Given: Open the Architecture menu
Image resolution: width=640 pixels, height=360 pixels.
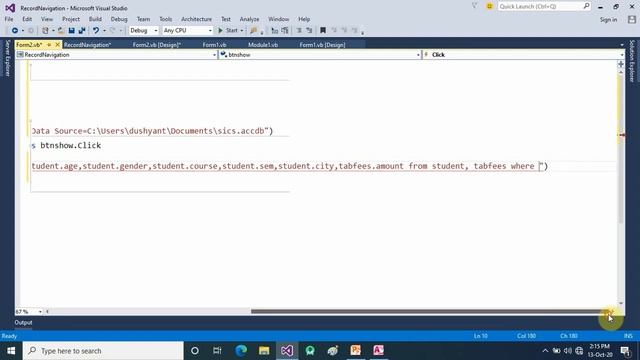Looking at the screenshot, I should point(196,19).
